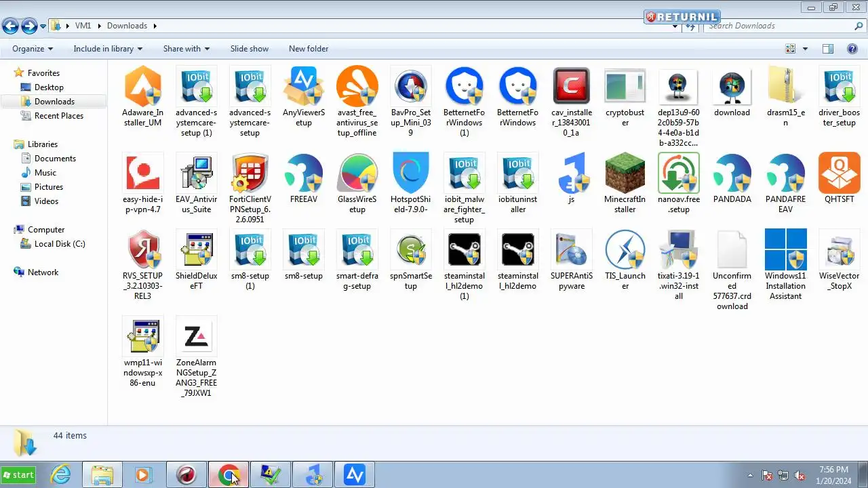Select the PANDAFREEAV file icon
The height and width of the screenshot is (488, 868).
[x=786, y=174]
